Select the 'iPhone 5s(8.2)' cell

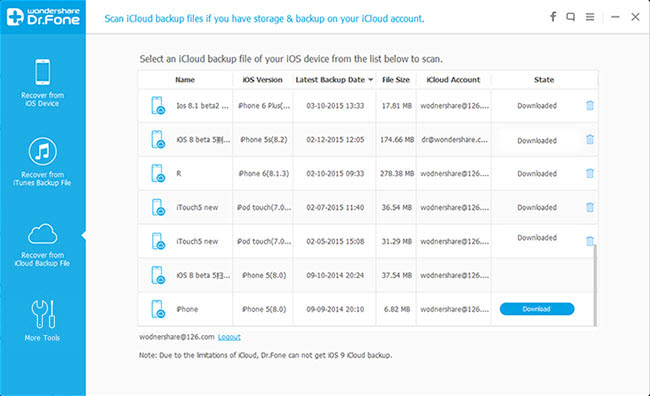(x=264, y=140)
